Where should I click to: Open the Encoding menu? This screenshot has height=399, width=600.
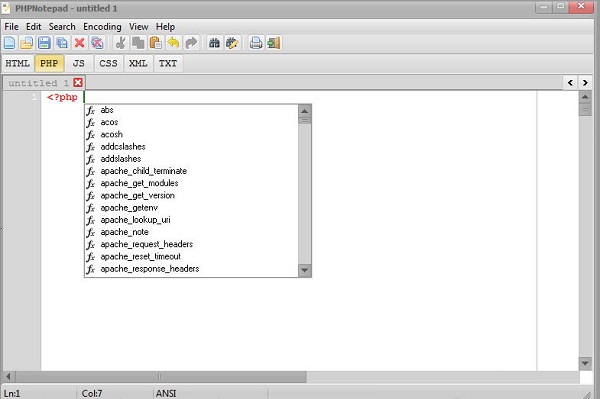[102, 27]
